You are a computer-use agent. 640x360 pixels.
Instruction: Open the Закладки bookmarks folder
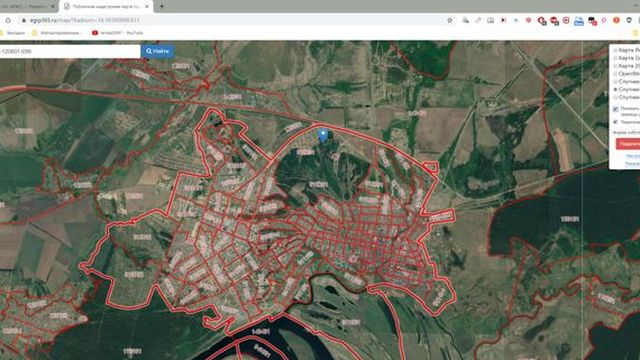click(x=12, y=33)
